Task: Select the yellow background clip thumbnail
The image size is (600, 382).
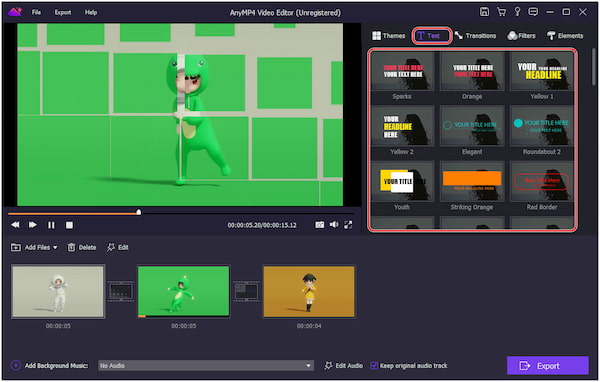Action: point(309,292)
